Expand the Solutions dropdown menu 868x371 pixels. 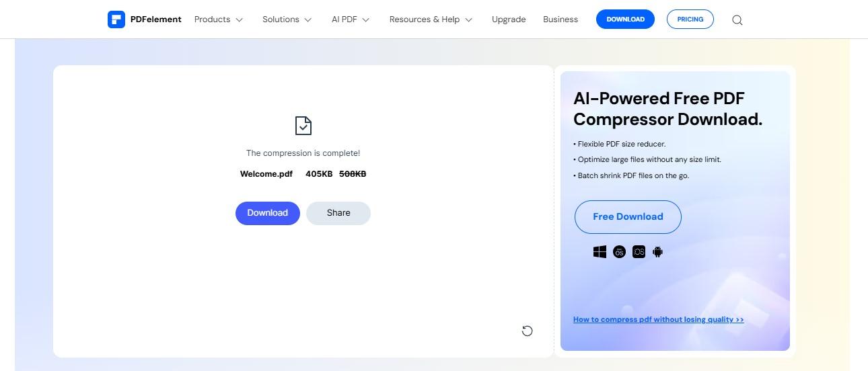(287, 19)
